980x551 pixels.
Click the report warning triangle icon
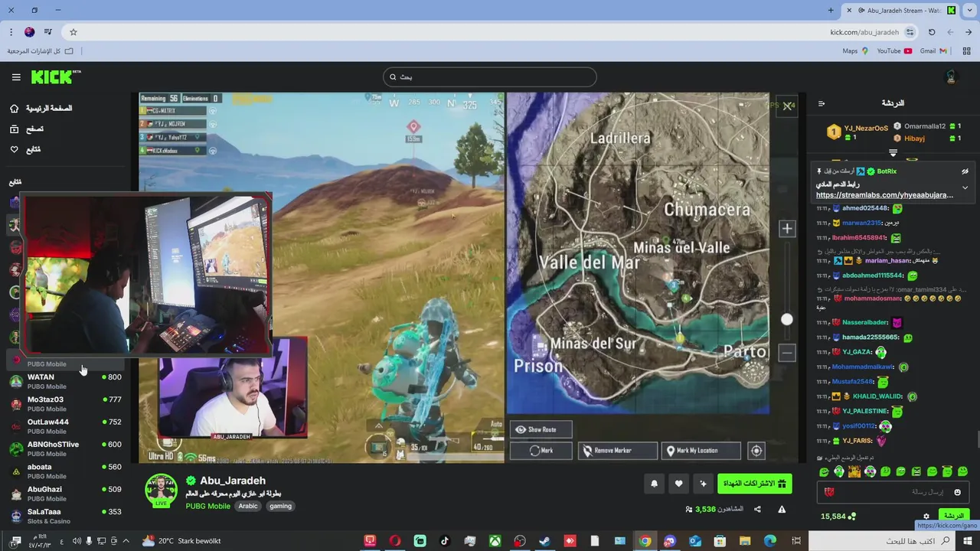coord(782,509)
